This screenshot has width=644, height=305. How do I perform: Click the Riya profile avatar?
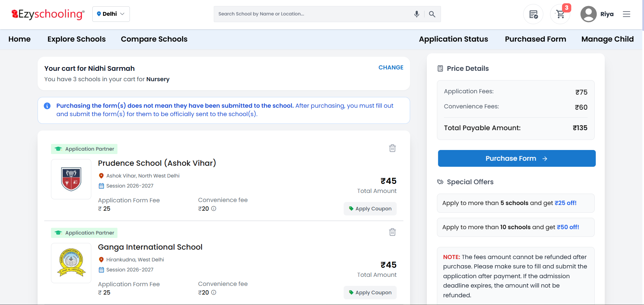tap(588, 14)
